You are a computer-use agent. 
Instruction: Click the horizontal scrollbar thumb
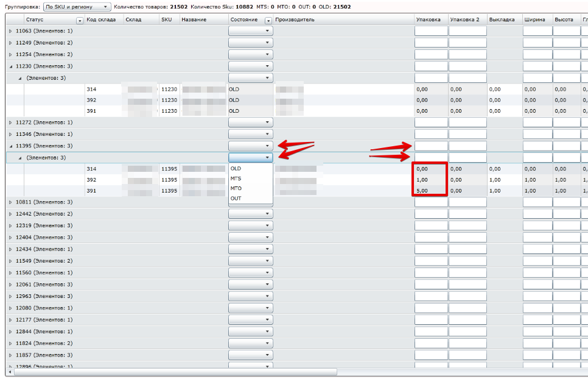pos(175,372)
